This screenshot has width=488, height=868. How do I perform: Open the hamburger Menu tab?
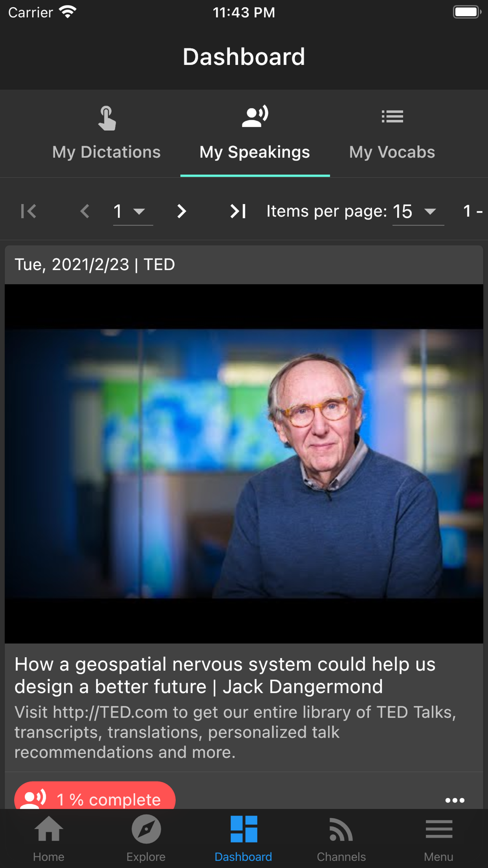coord(439,839)
